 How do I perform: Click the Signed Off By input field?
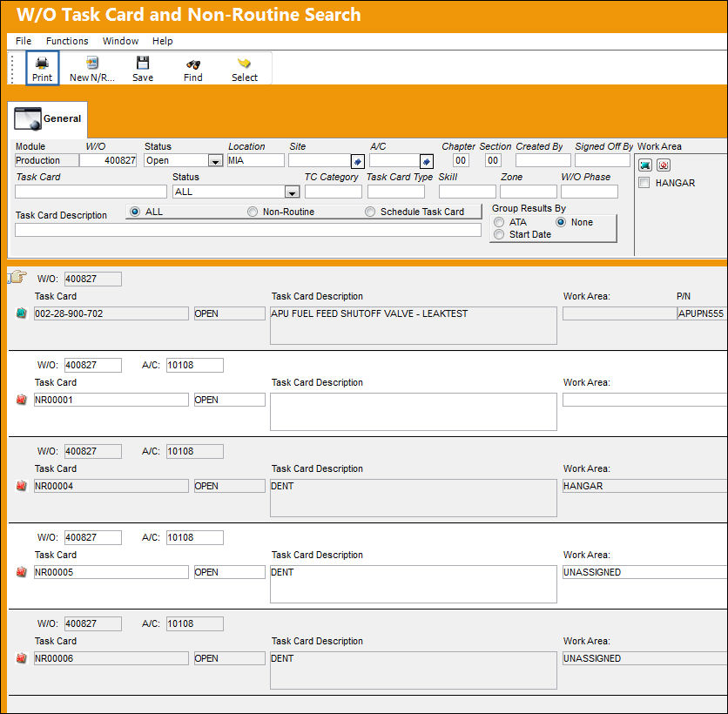pyautogui.click(x=603, y=160)
